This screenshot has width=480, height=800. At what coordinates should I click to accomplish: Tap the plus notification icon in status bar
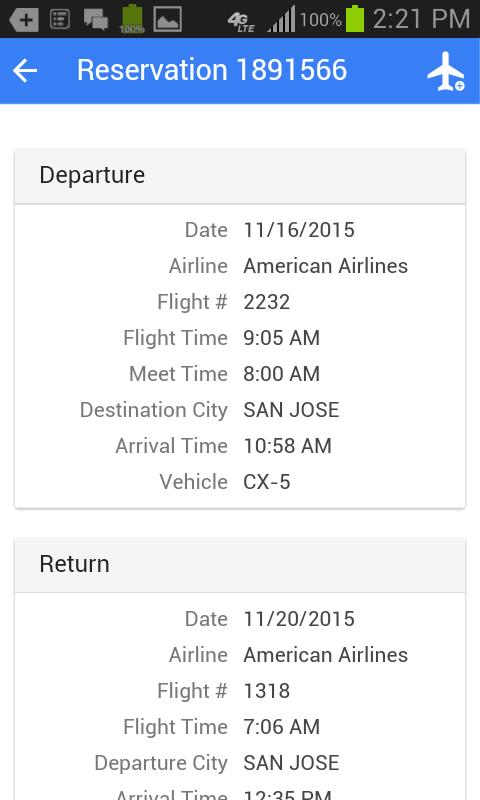point(24,20)
